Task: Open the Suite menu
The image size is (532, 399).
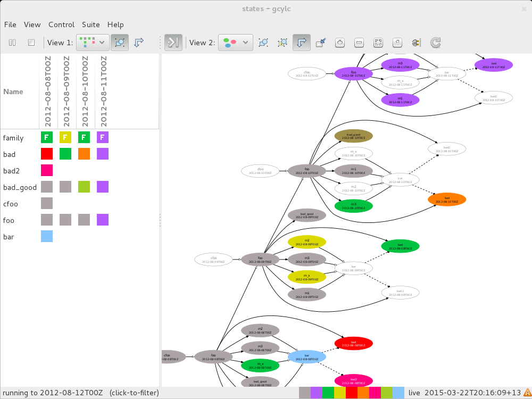Action: pos(91,25)
